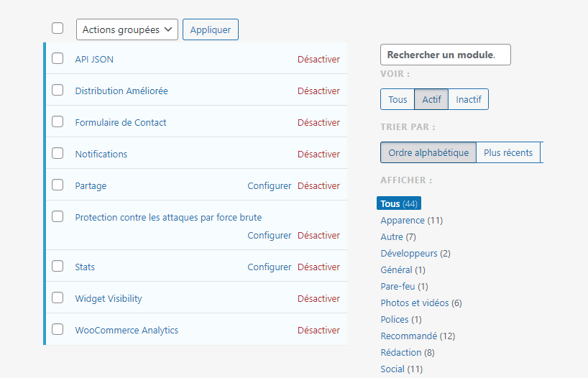Sort by Ordre alphabétique
This screenshot has height=378, width=588.
pos(428,152)
